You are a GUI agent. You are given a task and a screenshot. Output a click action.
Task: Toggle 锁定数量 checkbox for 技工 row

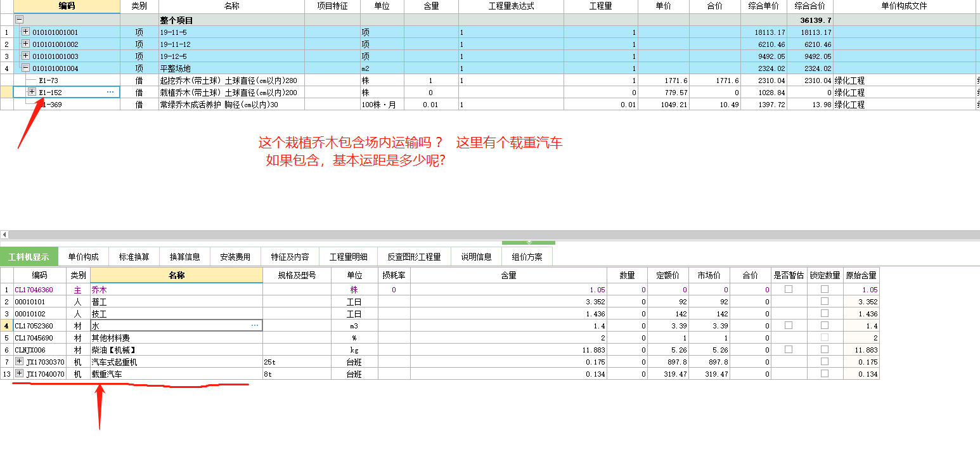(x=825, y=314)
